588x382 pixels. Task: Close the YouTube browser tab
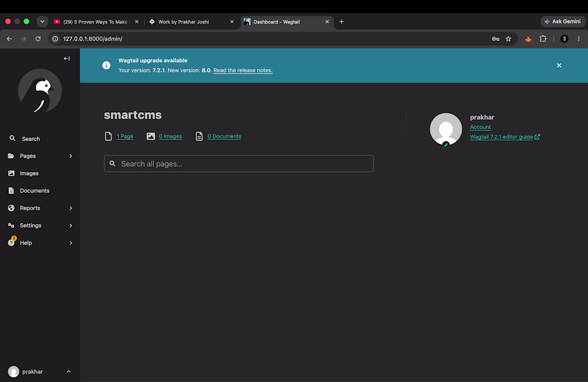tap(137, 22)
